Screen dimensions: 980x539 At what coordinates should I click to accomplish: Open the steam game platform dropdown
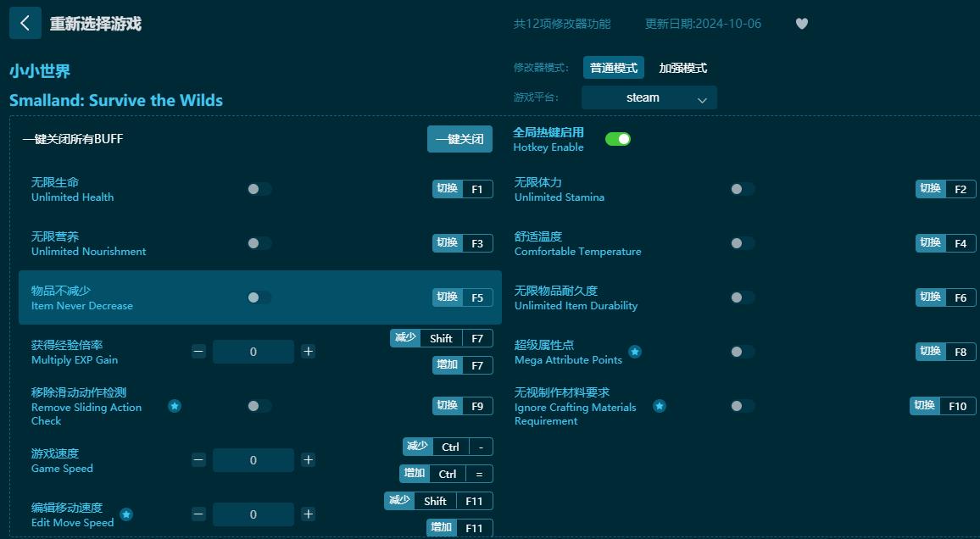[649, 97]
